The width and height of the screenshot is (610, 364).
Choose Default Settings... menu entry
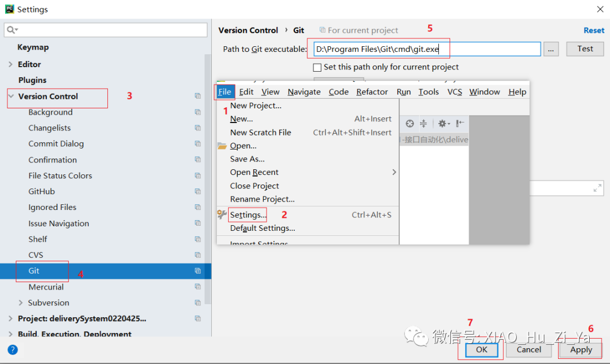point(308,229)
